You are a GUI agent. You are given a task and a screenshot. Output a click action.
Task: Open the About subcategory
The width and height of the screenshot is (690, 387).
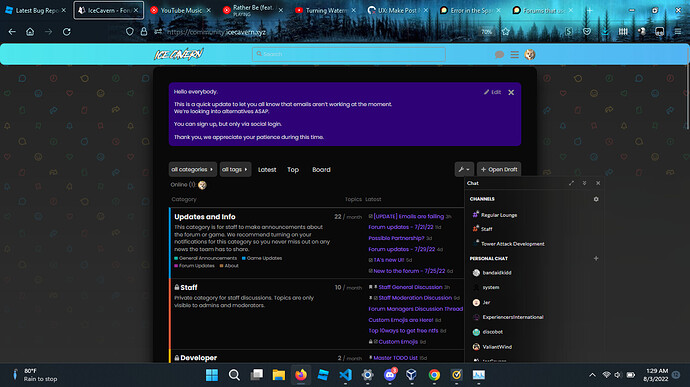[231, 266]
